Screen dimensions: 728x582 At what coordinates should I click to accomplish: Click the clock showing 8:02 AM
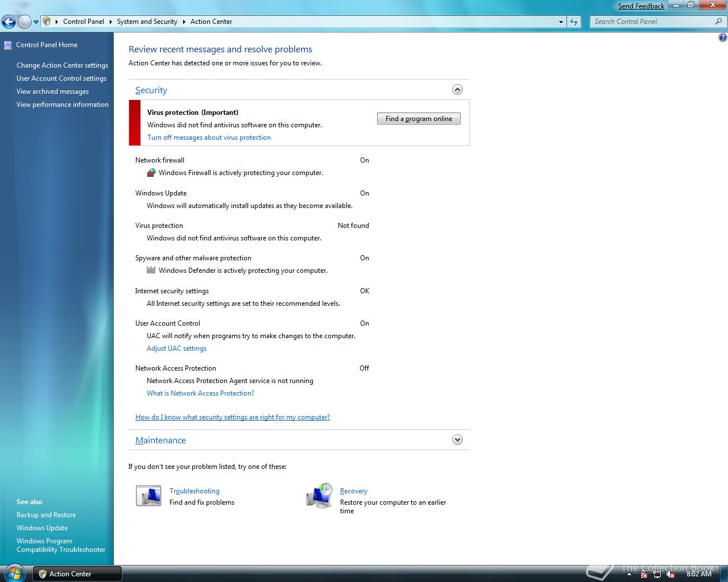(699, 574)
